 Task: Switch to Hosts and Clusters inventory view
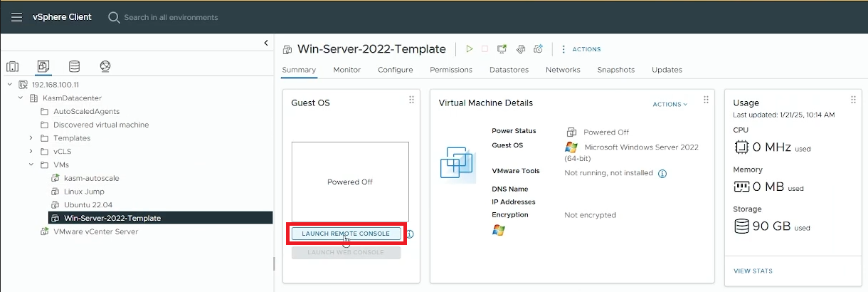pyautogui.click(x=13, y=66)
